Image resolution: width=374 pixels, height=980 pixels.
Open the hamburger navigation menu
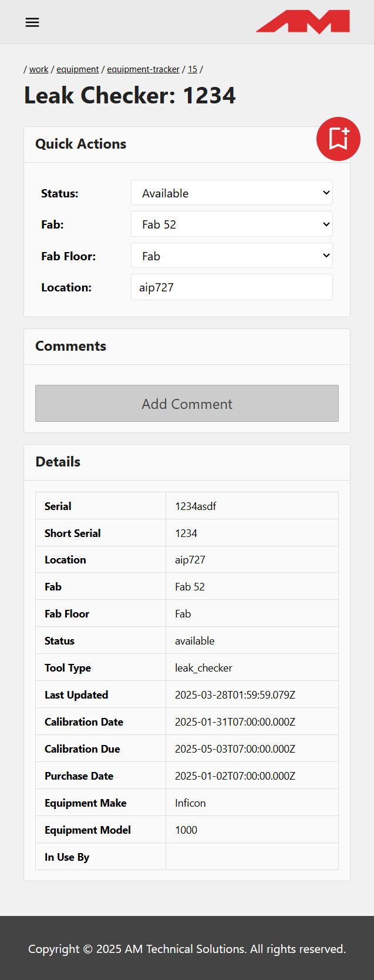32,22
